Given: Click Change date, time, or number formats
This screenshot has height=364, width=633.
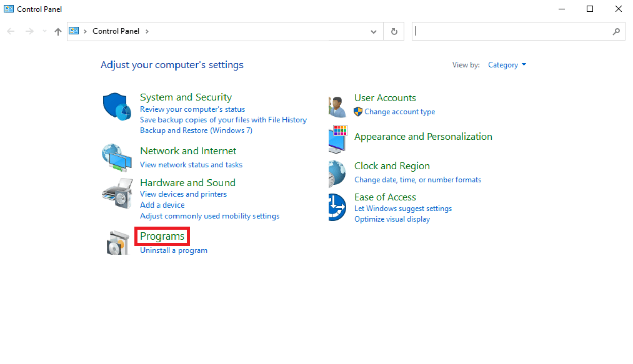Looking at the screenshot, I should click(x=417, y=180).
